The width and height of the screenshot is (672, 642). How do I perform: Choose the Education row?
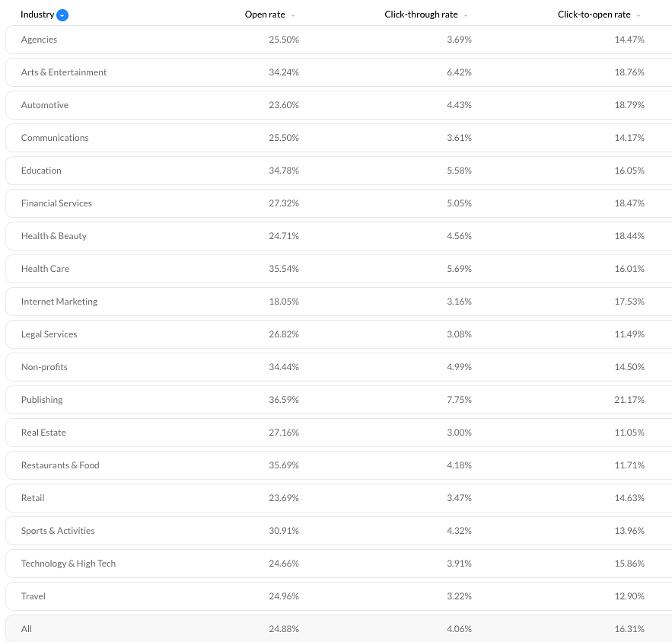click(339, 171)
